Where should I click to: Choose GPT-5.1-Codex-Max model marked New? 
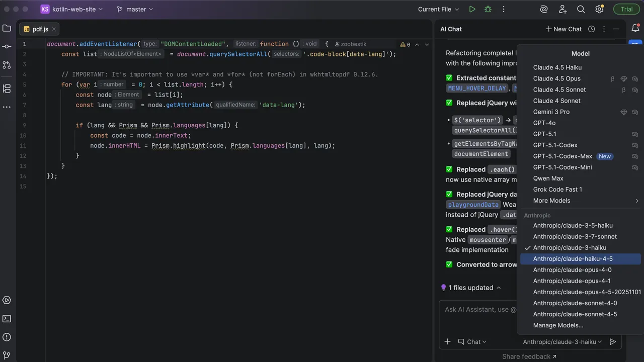click(x=581, y=156)
